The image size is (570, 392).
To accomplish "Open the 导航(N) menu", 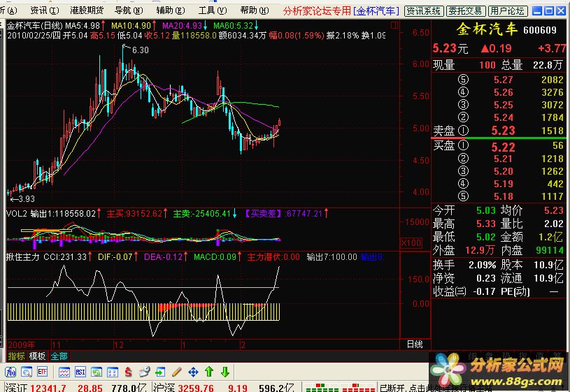I will click(x=129, y=10).
